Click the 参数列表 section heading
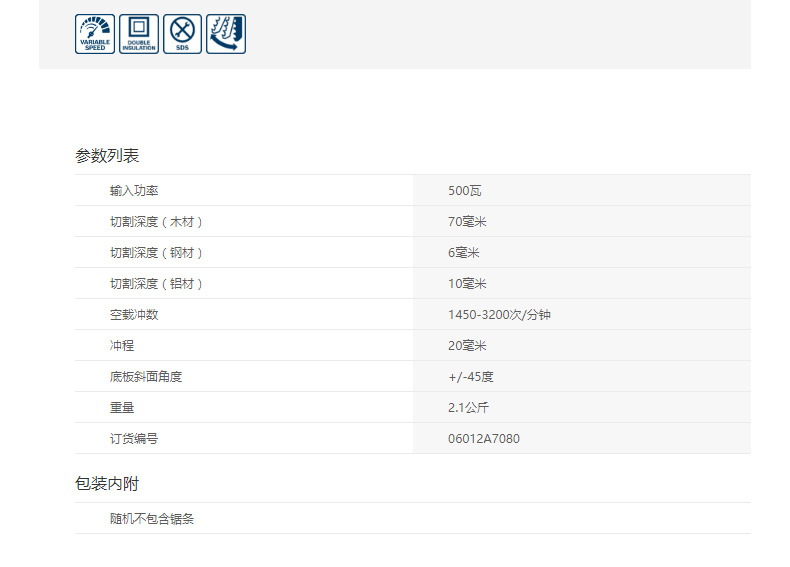790x567 pixels. coord(107,156)
